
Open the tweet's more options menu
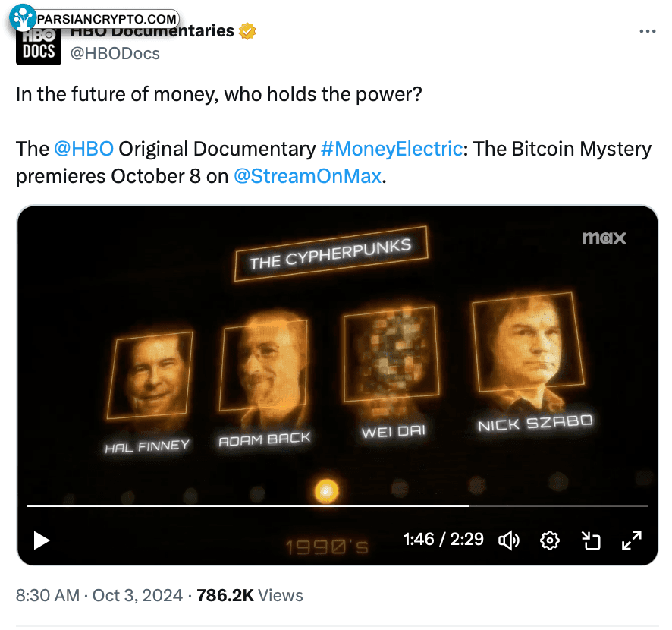[647, 32]
